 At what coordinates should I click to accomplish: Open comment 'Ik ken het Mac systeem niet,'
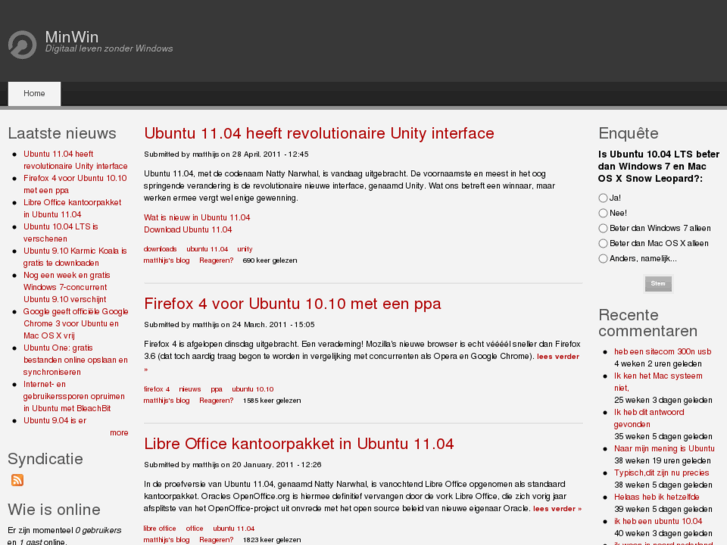(658, 382)
